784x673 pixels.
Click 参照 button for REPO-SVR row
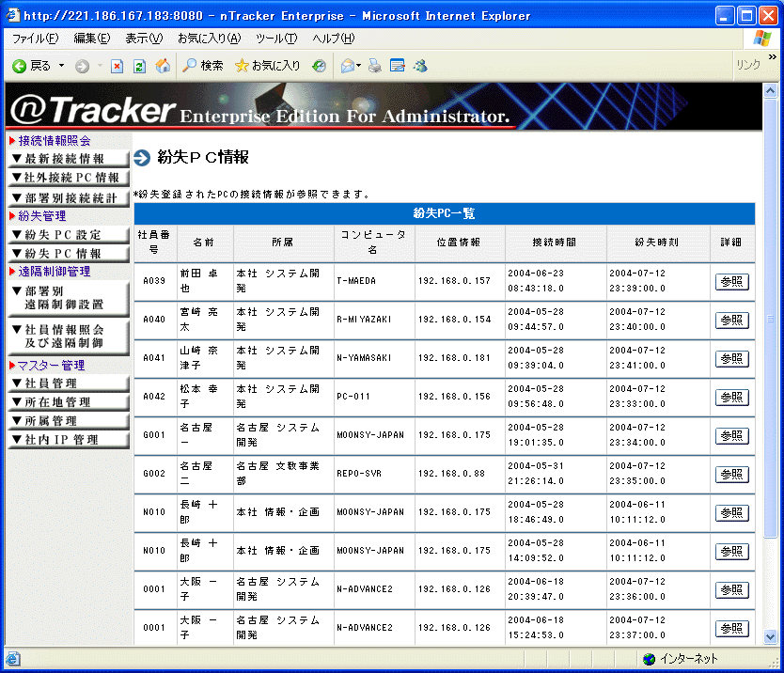click(731, 475)
